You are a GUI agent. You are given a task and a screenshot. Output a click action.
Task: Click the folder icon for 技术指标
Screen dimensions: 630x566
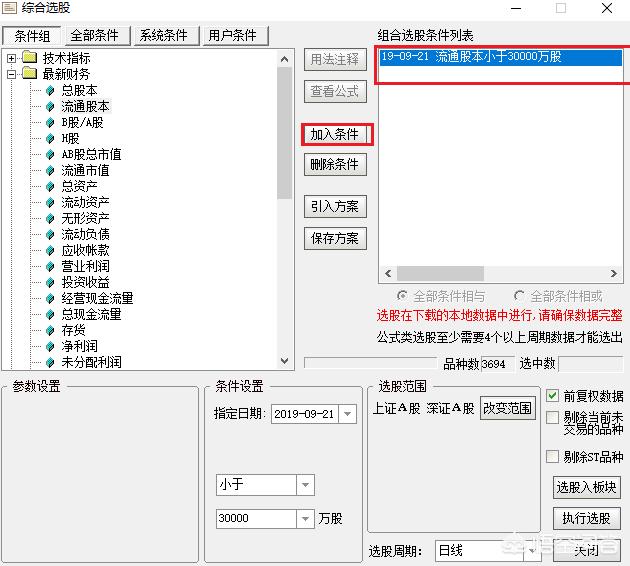pos(29,58)
